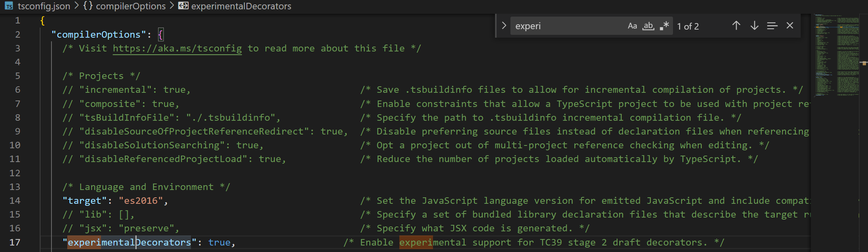Go to next match arrow
The height and width of the screenshot is (252, 868).
[x=754, y=26]
